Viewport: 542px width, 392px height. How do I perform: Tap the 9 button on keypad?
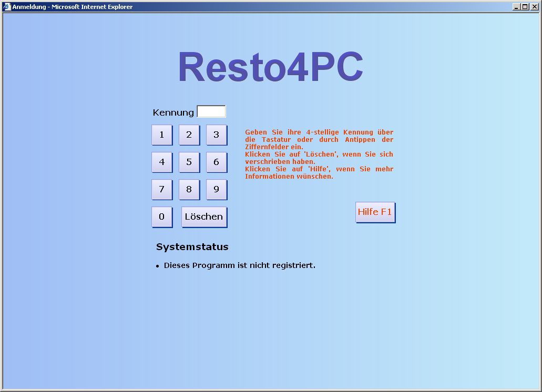[216, 190]
